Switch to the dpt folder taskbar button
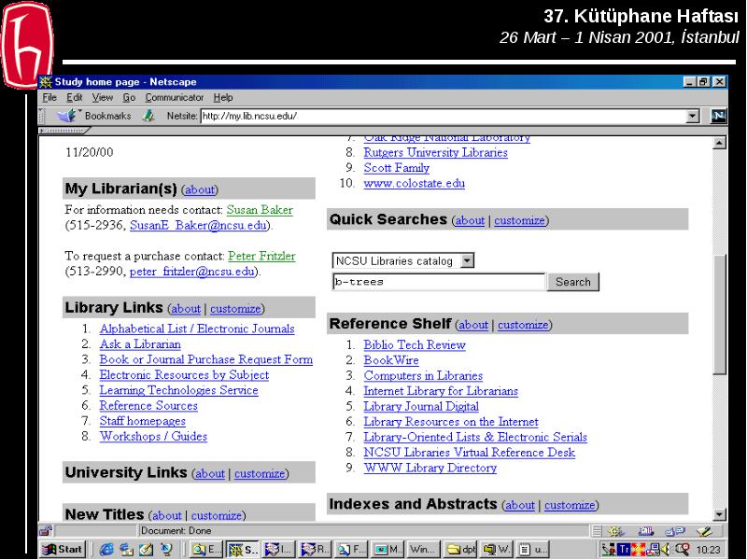This screenshot has width=747, height=560. [461, 549]
